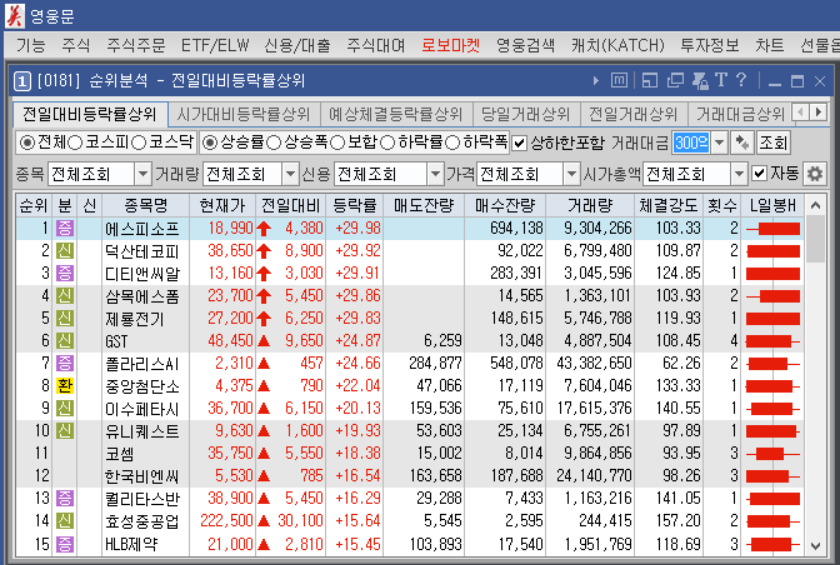Click the sparkle icon beside 조회
The width and height of the screenshot is (840, 565).
coord(742,142)
